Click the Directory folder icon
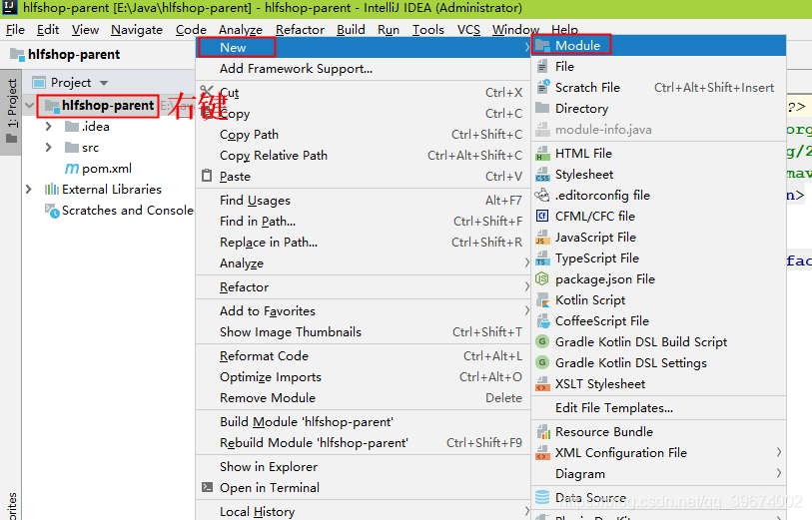The height and width of the screenshot is (520, 812). pos(542,108)
